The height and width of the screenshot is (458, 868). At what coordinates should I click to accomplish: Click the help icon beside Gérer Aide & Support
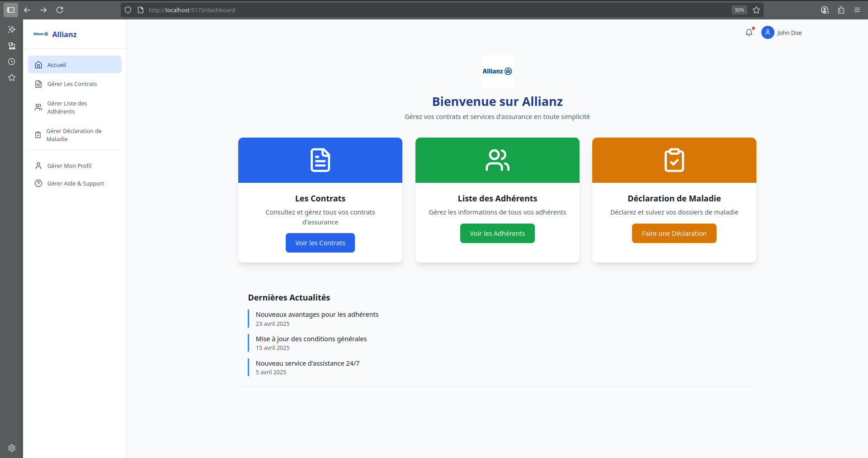[38, 183]
